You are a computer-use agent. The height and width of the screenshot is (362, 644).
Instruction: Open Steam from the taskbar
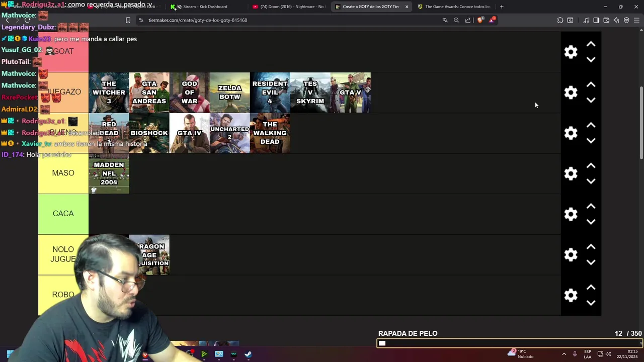249,354
